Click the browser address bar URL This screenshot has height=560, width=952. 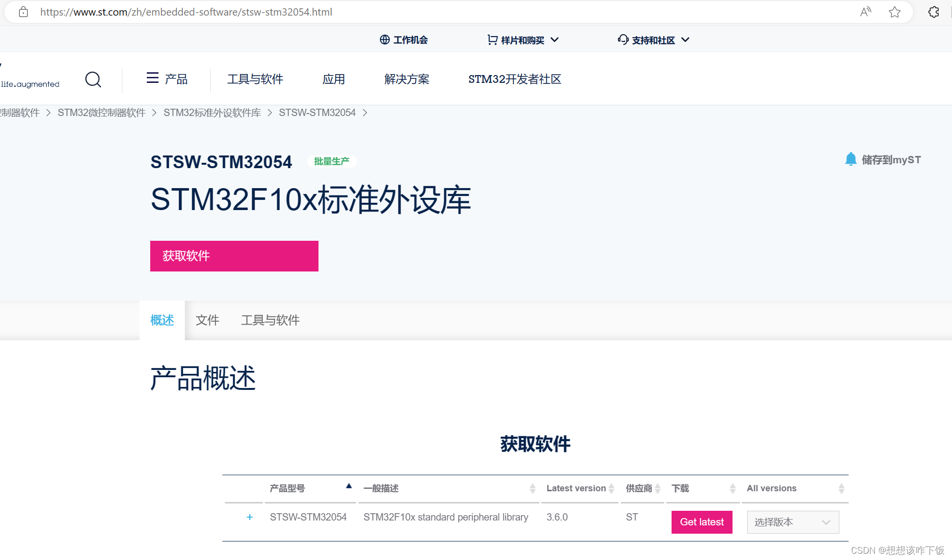[x=186, y=12]
